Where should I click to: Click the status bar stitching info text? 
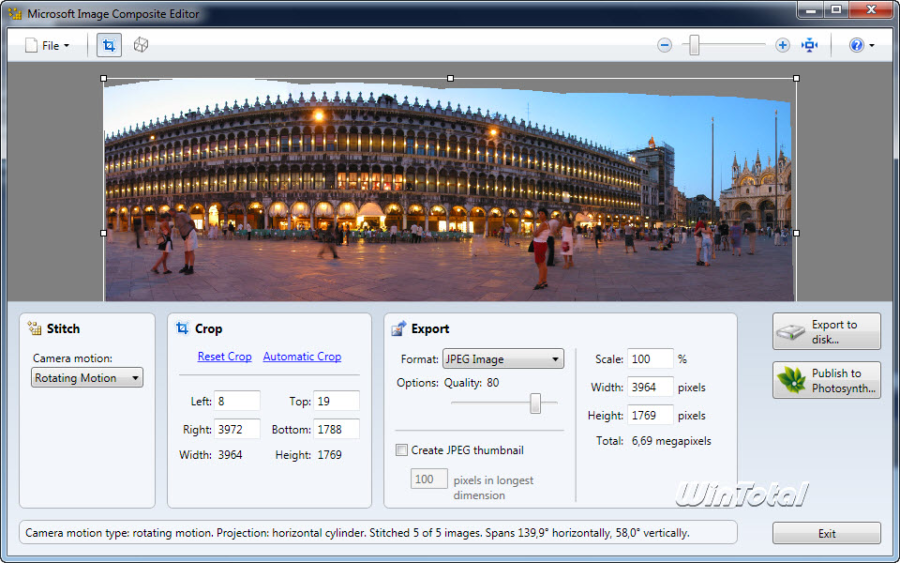click(x=357, y=533)
